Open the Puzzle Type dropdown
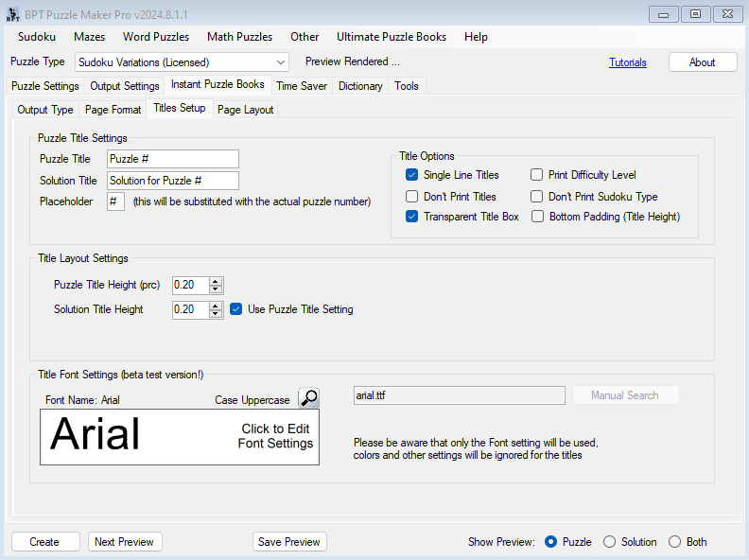This screenshot has height=560, width=749. tap(182, 62)
